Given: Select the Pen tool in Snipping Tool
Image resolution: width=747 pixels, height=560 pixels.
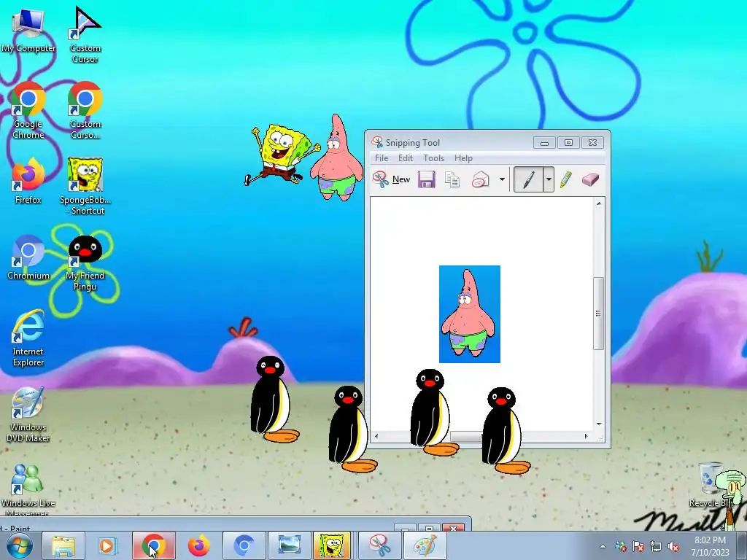Looking at the screenshot, I should coord(528,179).
